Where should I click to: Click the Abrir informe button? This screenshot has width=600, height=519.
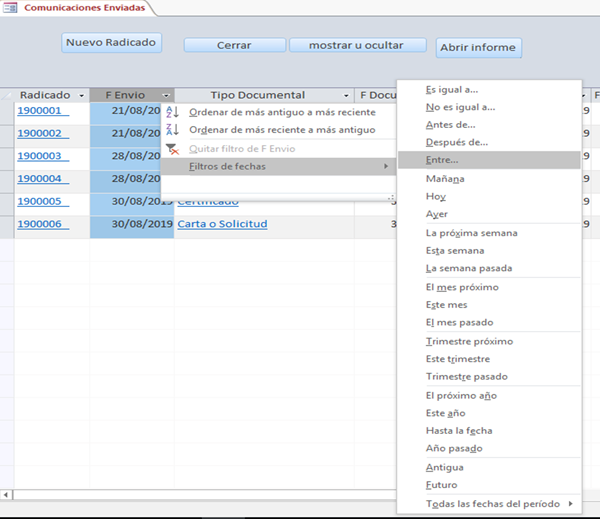478,47
